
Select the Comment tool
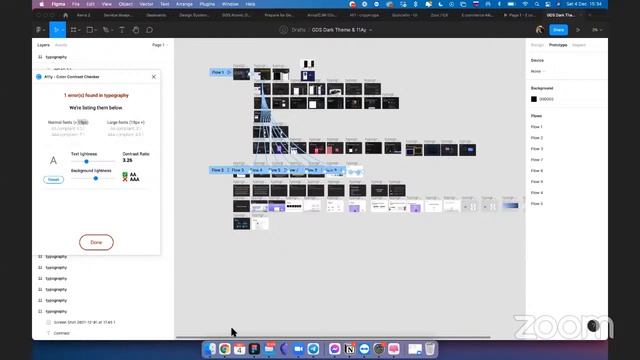149,30
